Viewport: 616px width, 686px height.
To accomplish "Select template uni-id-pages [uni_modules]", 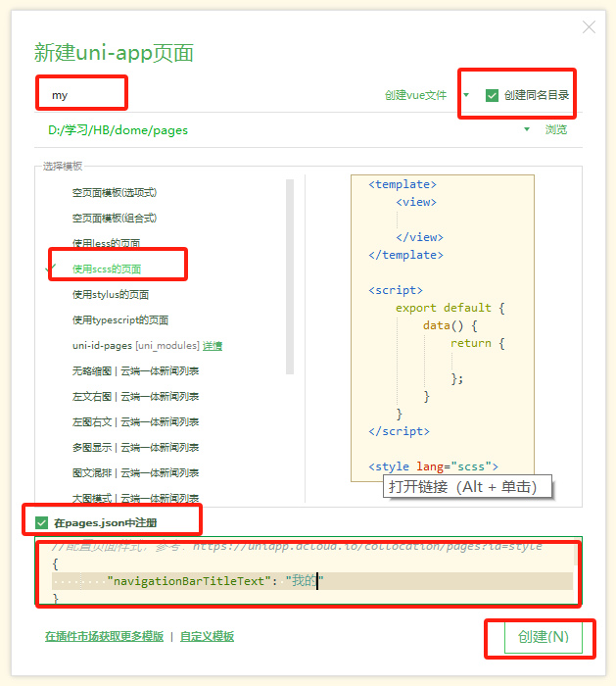I will tap(135, 345).
